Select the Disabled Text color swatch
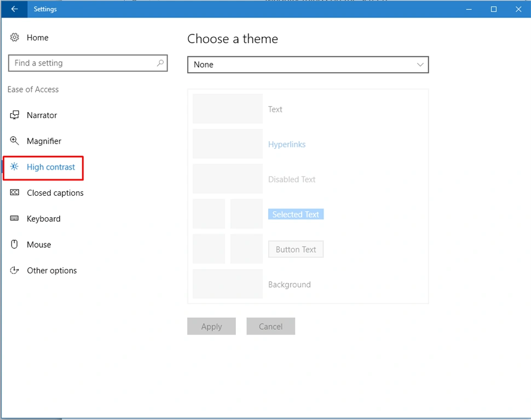 coord(228,179)
